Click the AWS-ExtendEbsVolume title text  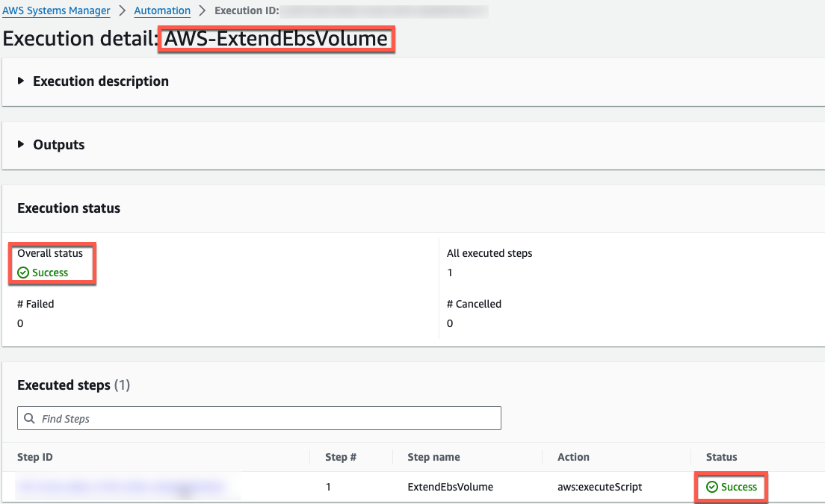(x=276, y=38)
